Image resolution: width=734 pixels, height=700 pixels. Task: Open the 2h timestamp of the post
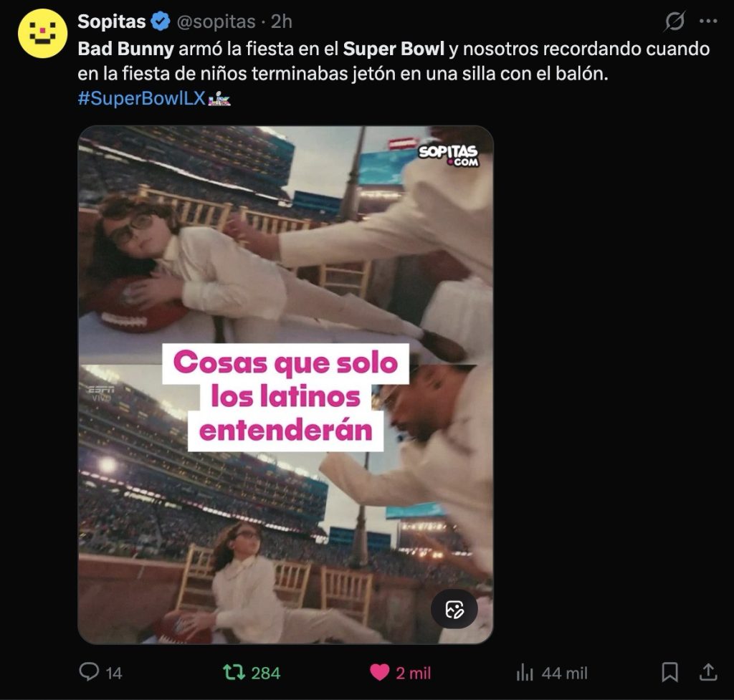[282, 21]
